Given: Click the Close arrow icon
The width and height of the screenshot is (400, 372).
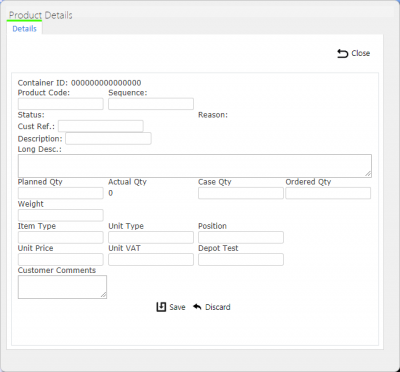Looking at the screenshot, I should [x=342, y=54].
